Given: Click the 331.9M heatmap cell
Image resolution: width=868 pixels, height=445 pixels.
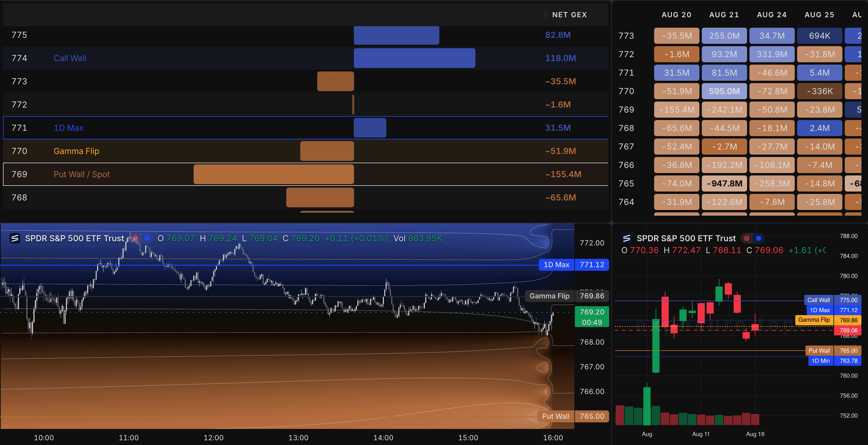Looking at the screenshot, I should pyautogui.click(x=772, y=54).
